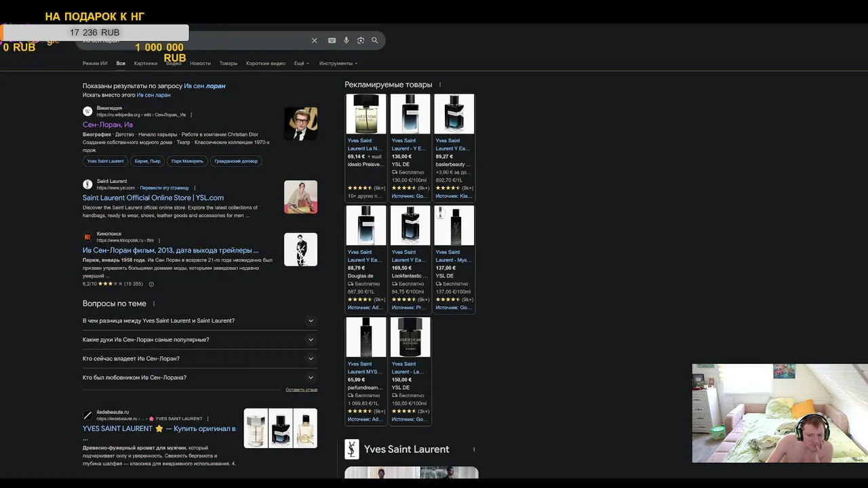Start voice search with the microphone icon
Image resolution: width=868 pixels, height=488 pixels.
point(347,41)
